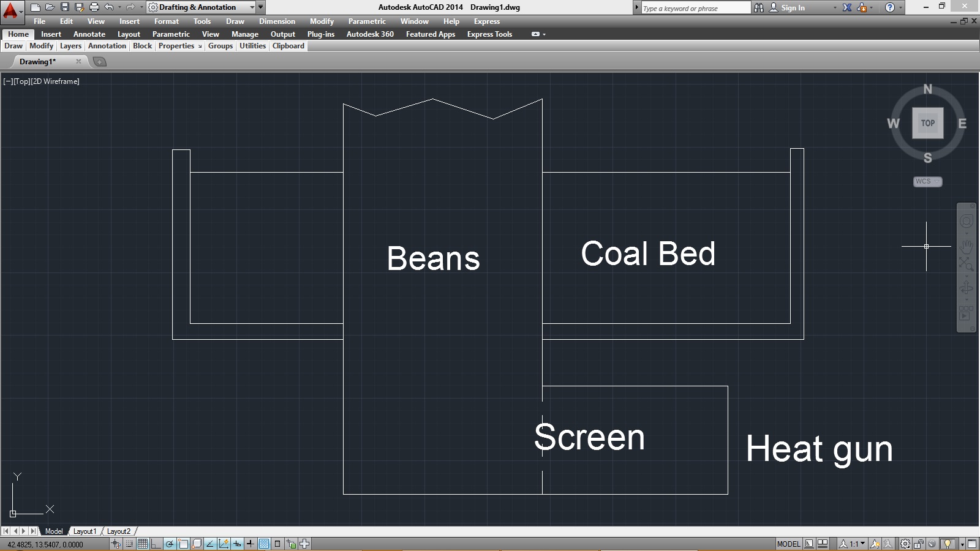Toggle the toolbar lock padlock icon
980x551 pixels.
click(919, 544)
